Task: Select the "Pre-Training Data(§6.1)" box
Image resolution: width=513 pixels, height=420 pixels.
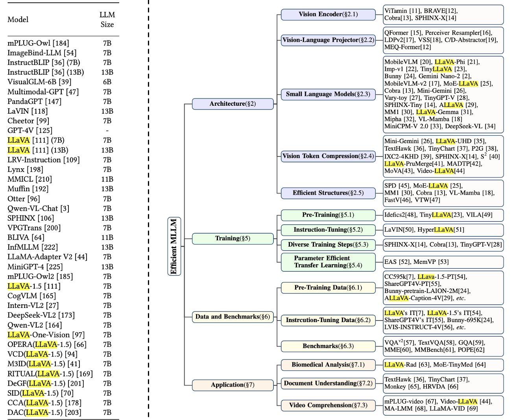Action: tap(328, 288)
